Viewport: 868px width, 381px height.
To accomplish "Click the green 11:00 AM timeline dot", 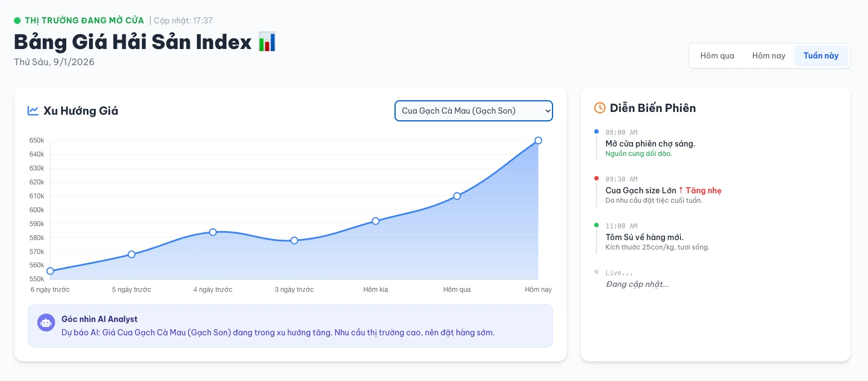I will click(596, 225).
